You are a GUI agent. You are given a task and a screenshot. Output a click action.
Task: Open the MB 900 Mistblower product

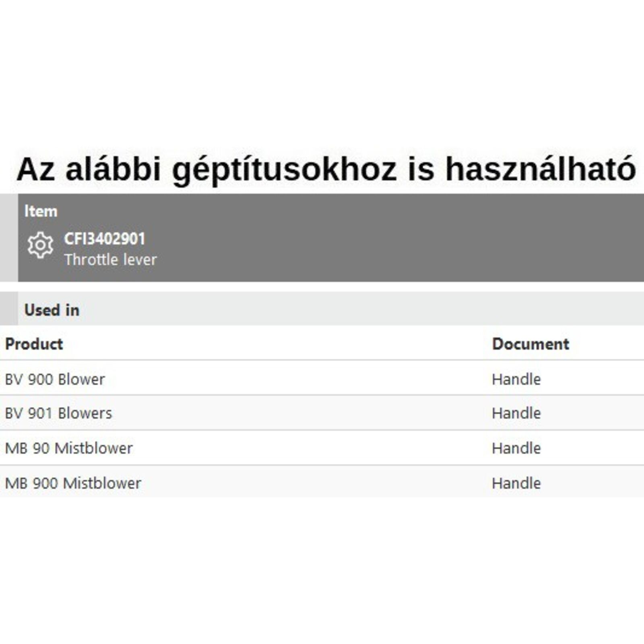[x=73, y=483]
